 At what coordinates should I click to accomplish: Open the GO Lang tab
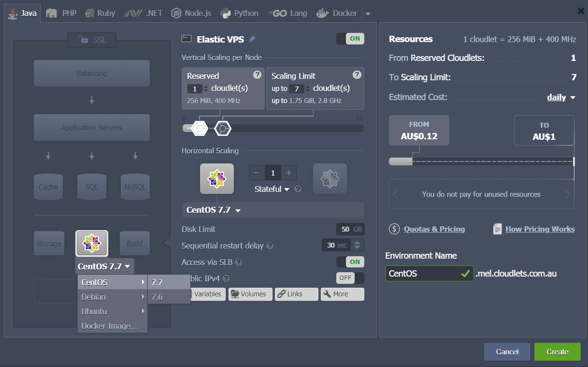(287, 13)
